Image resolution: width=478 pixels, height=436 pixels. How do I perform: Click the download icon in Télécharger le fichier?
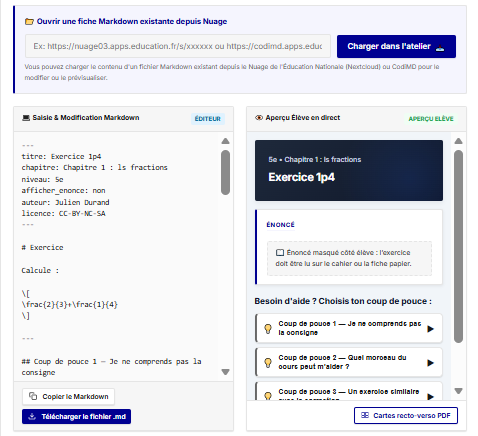[32, 417]
